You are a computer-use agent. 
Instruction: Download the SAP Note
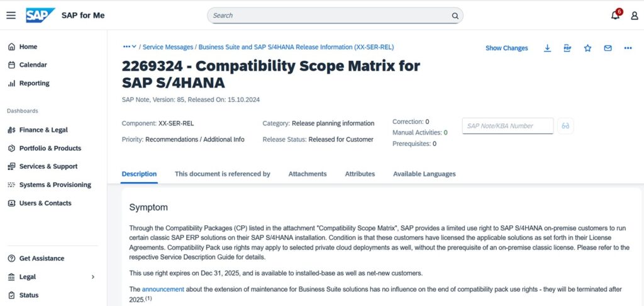click(547, 48)
